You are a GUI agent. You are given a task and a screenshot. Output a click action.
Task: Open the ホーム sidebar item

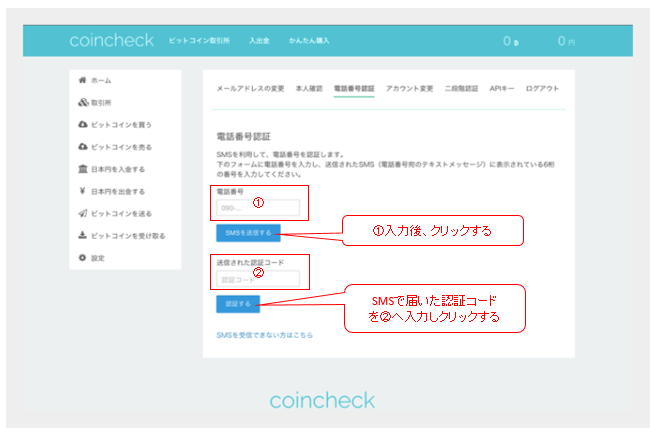coord(101,80)
